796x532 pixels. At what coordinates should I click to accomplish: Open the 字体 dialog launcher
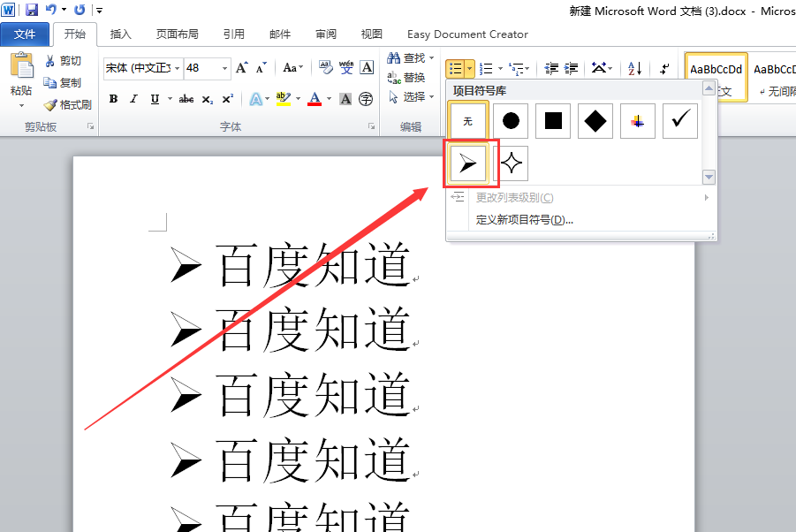coord(372,126)
